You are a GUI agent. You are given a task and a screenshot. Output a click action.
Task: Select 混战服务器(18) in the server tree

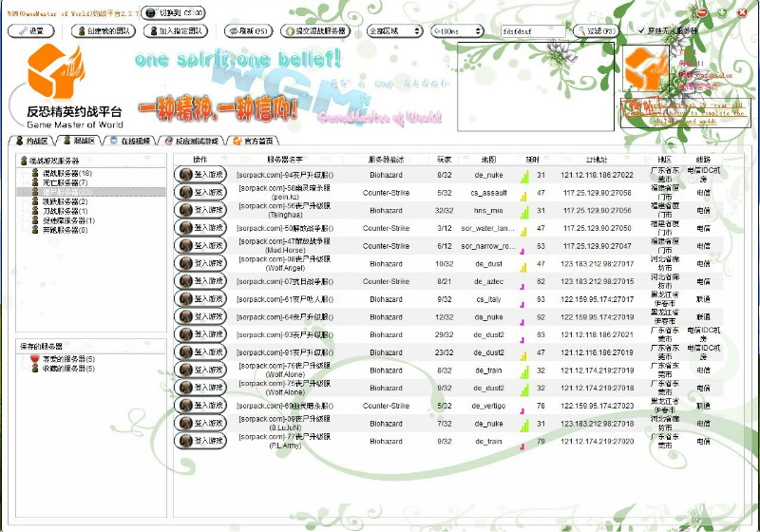66,174
